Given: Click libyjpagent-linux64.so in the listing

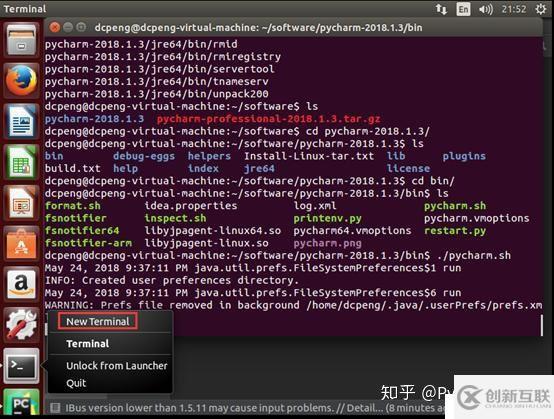Looking at the screenshot, I should coord(212,231).
